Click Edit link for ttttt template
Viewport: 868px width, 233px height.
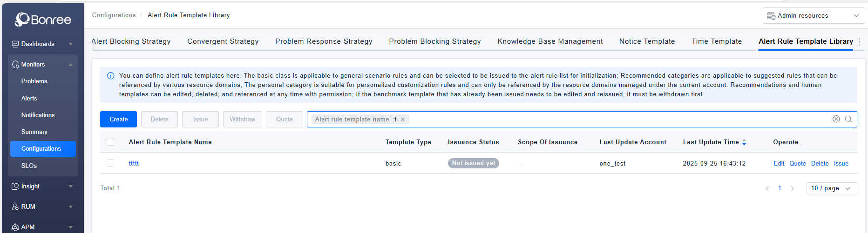tap(779, 164)
